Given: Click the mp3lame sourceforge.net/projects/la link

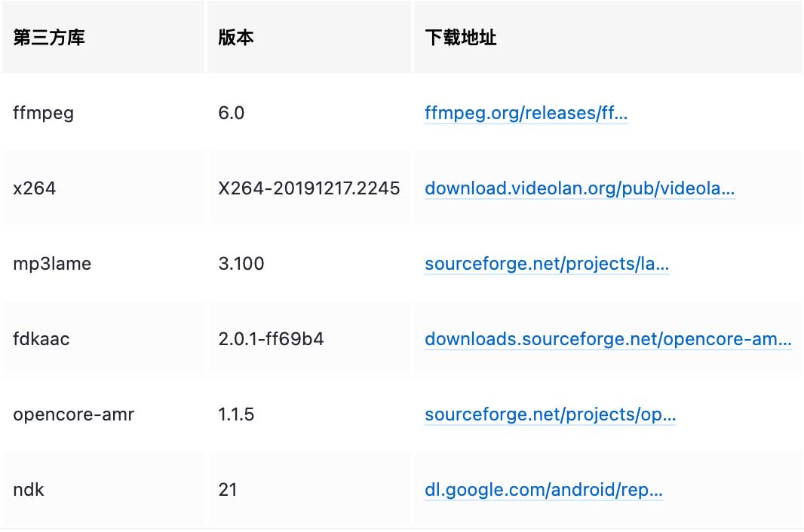Looking at the screenshot, I should [547, 264].
